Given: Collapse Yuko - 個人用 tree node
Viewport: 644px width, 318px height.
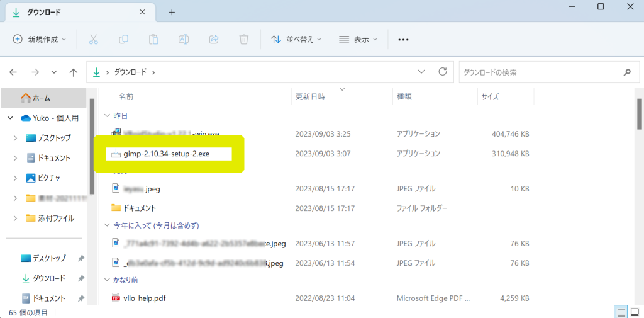Looking at the screenshot, I should tap(10, 118).
